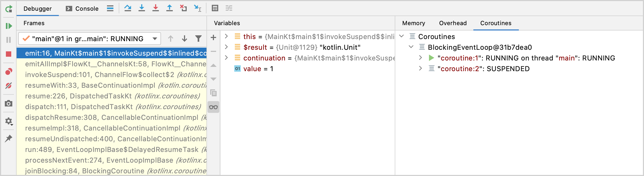The image size is (644, 176).
Task: Click the Step Out icon
Action: pos(169,8)
